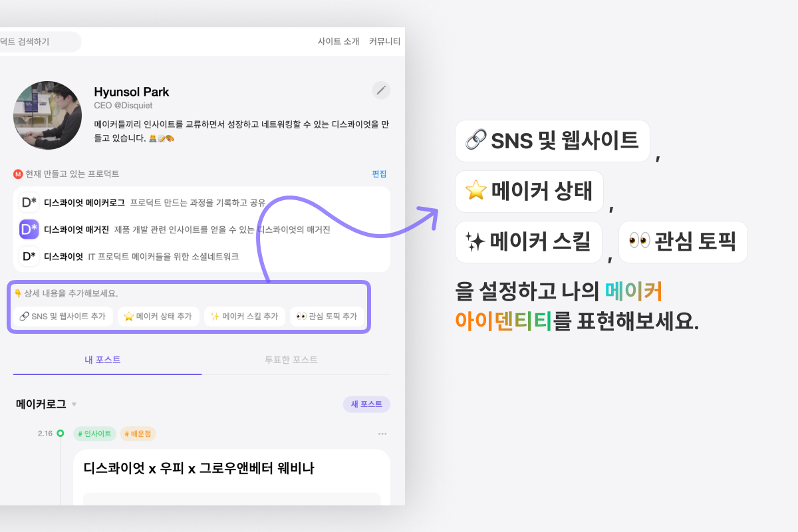Click the 새 포스트 button
The image size is (798, 532).
[x=366, y=404]
